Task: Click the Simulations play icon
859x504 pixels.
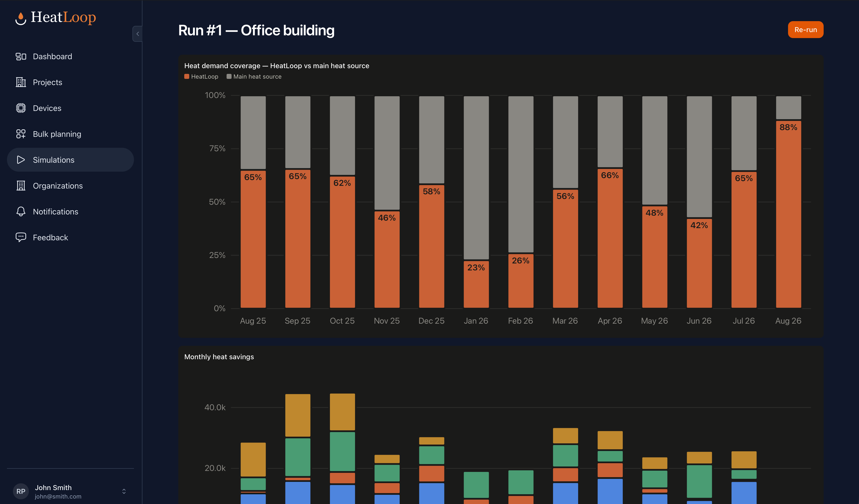Action: tap(21, 160)
